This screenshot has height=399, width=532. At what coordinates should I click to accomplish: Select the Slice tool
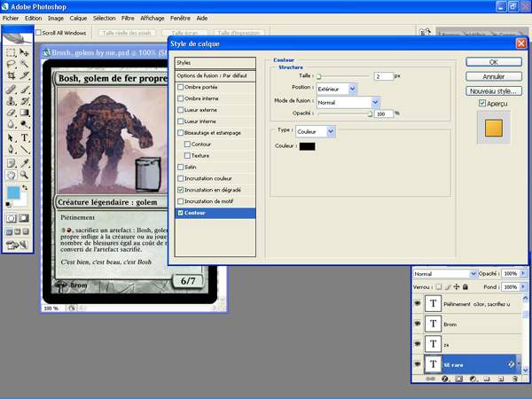tap(24, 75)
